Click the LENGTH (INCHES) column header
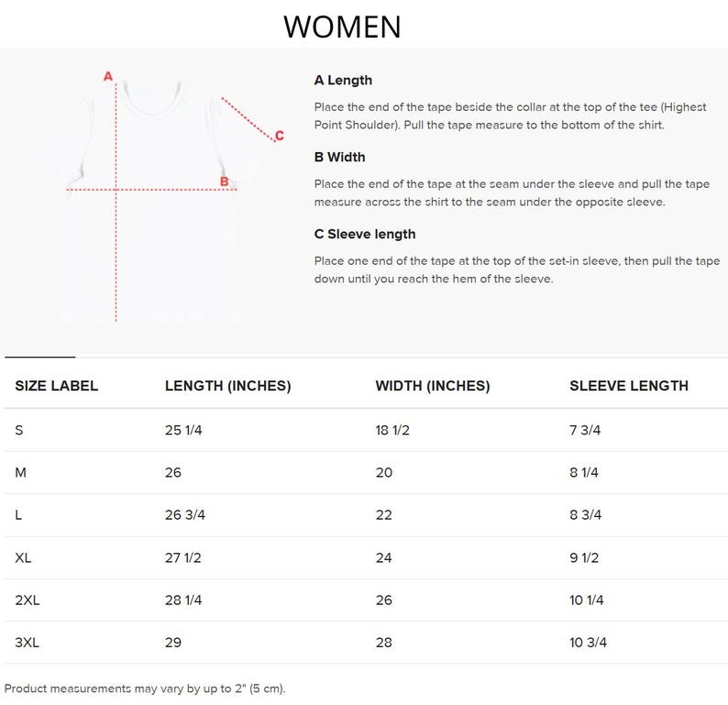The image size is (728, 705). point(228,386)
